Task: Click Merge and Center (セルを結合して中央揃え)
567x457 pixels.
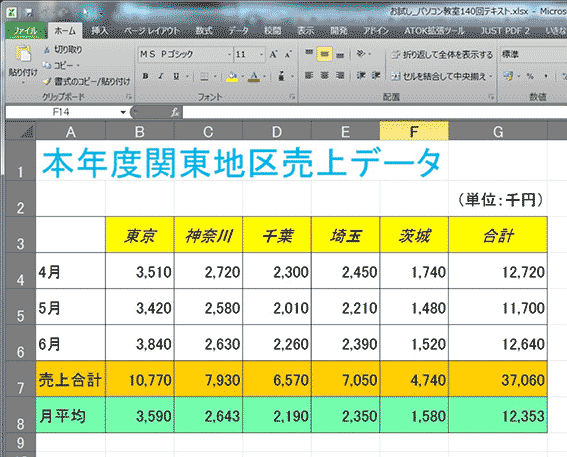Action: click(x=438, y=76)
